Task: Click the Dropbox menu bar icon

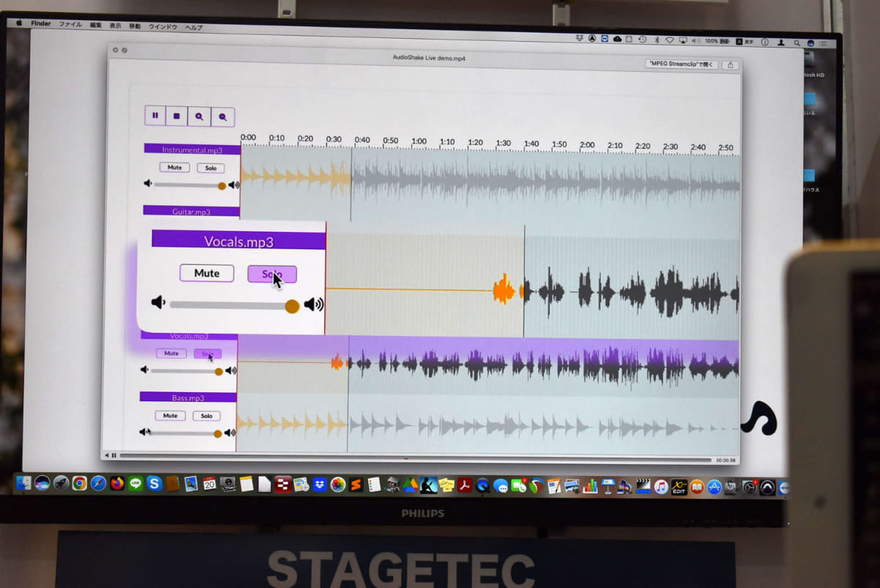Action: [579, 38]
